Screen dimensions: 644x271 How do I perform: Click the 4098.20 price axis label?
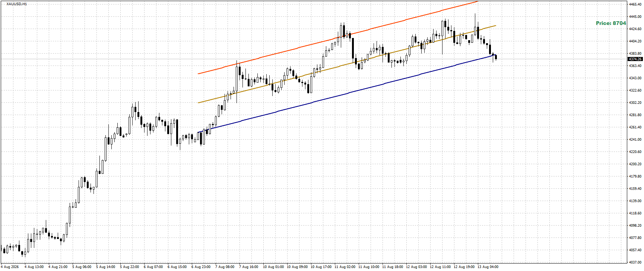coord(635,226)
